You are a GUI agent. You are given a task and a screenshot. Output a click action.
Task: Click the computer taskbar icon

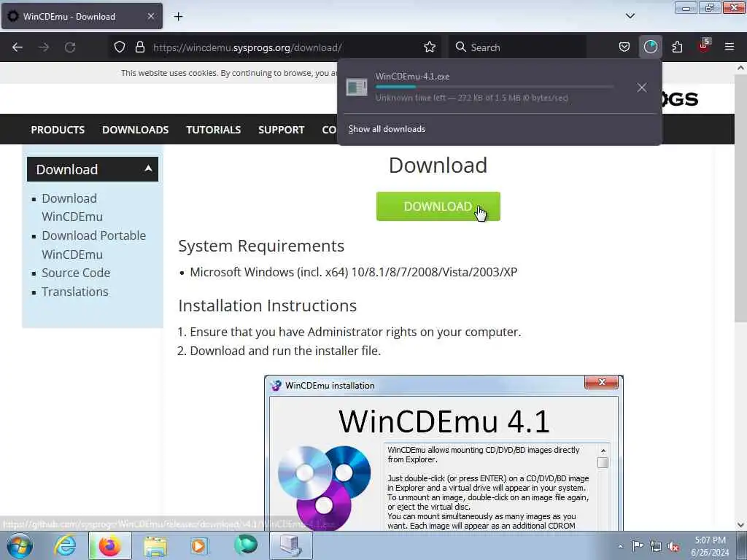tap(291, 545)
